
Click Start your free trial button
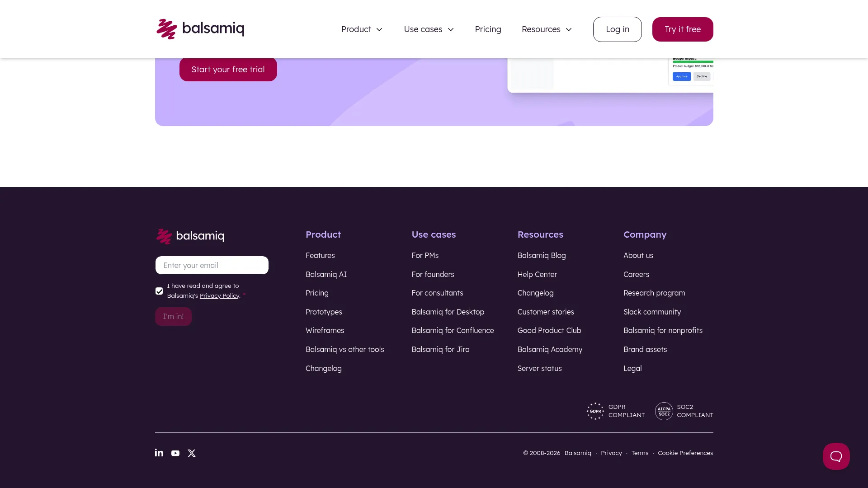pos(228,70)
